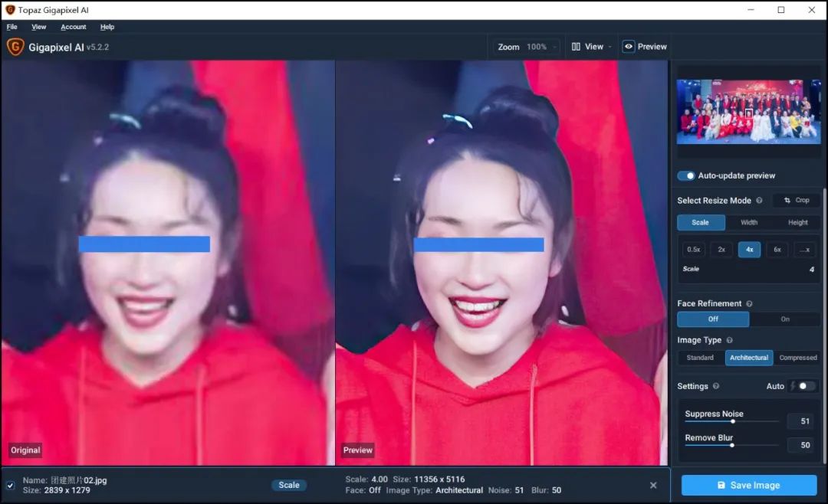This screenshot has height=504, width=828.
Task: Open the File menu
Action: point(12,27)
